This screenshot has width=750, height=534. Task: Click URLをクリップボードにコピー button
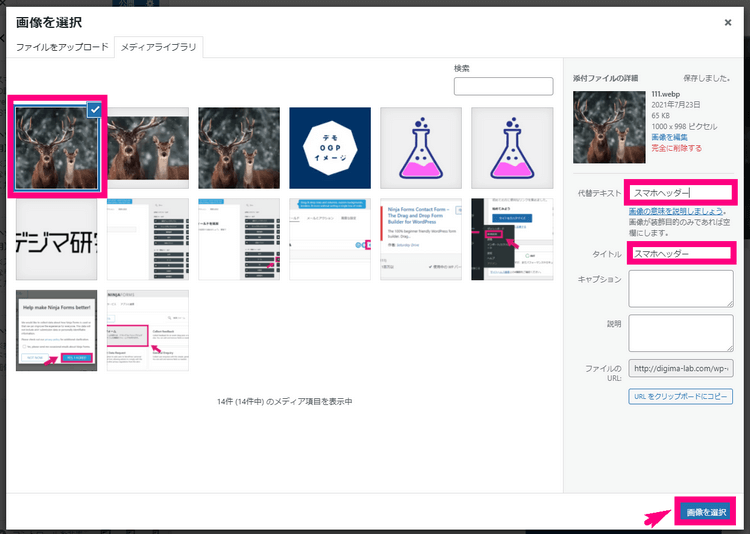tap(680, 396)
